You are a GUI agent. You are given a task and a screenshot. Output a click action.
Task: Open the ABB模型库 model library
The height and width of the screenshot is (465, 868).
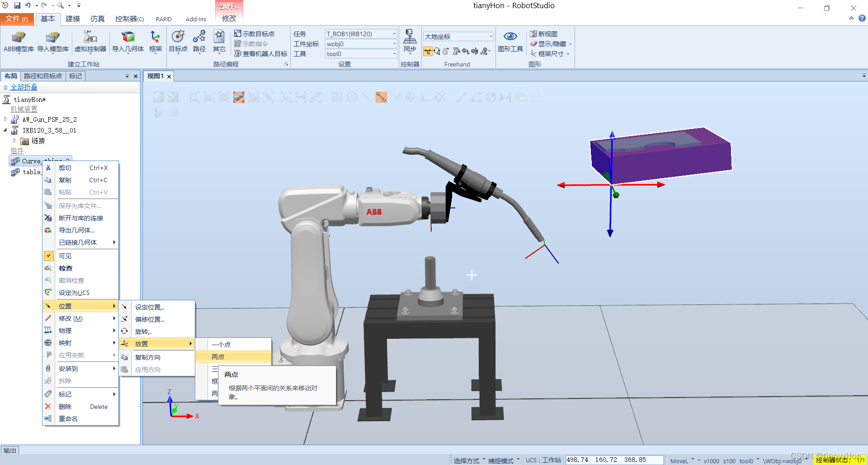(x=19, y=42)
